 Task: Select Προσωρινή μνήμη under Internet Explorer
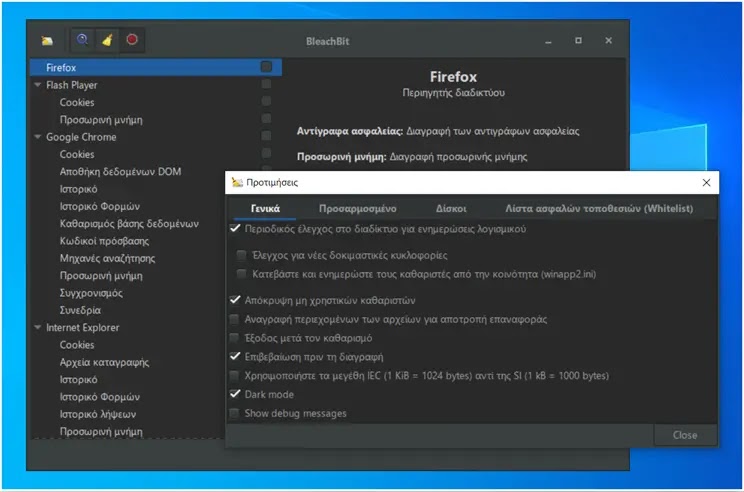101,431
